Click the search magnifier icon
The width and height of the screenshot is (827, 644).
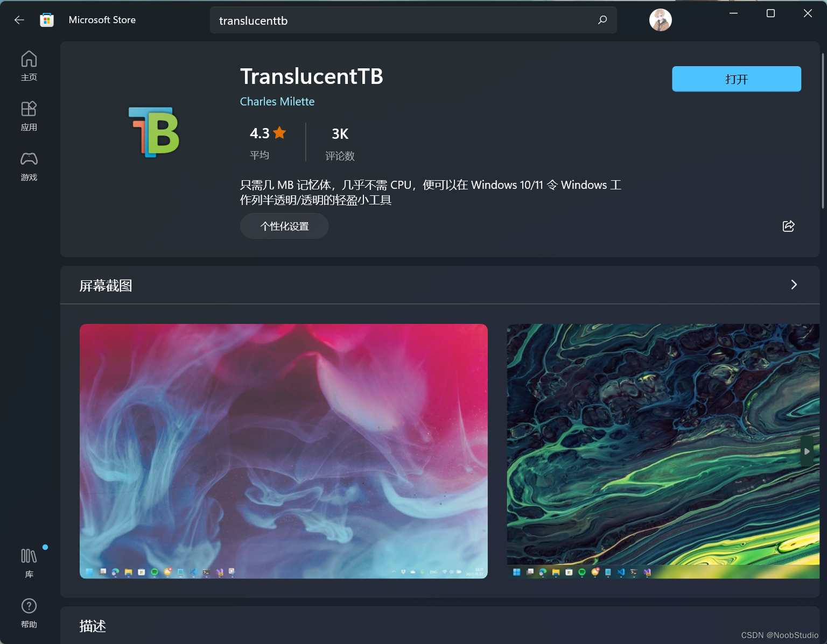click(x=602, y=20)
